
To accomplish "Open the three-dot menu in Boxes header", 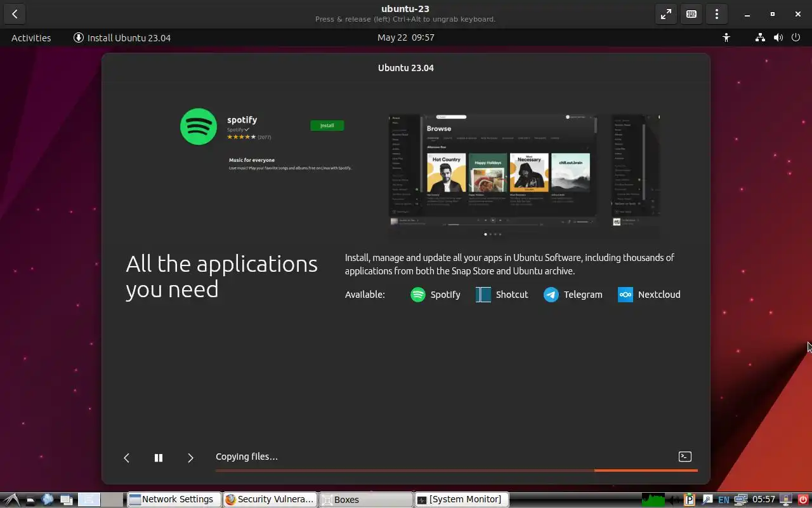I will [x=717, y=14].
